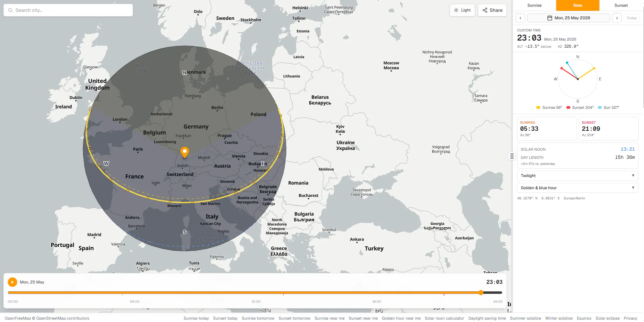Click the custom time 23:03 in the side panel
This screenshot has height=322, width=644.
529,38
